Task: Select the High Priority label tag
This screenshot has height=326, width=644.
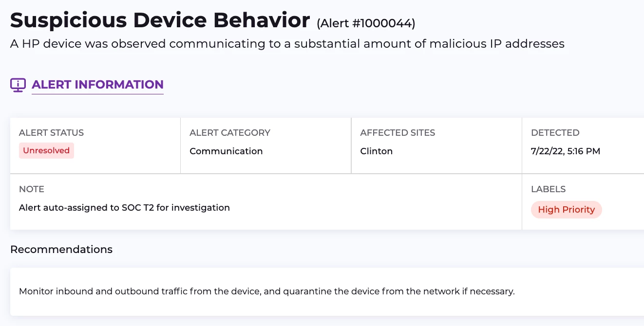Action: (x=566, y=210)
